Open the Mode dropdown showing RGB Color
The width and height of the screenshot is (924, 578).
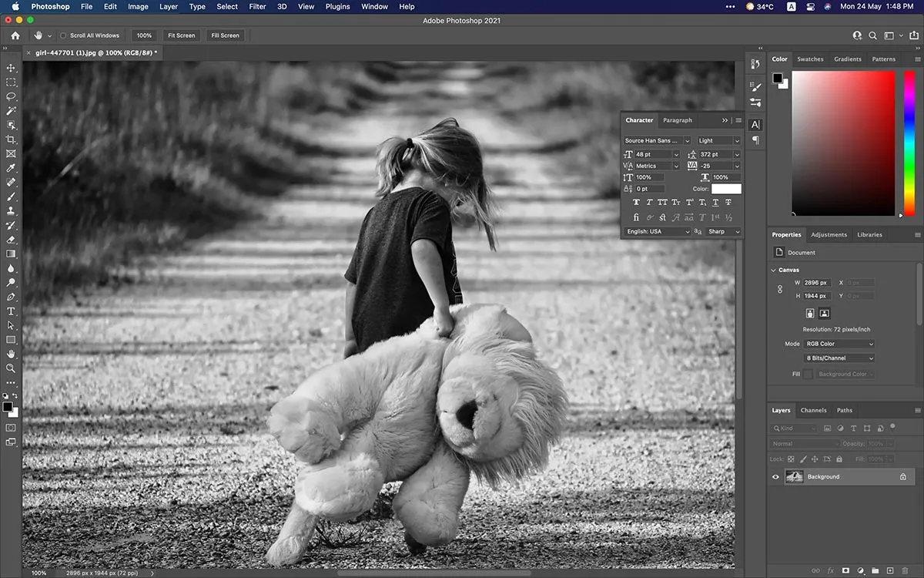coord(839,344)
